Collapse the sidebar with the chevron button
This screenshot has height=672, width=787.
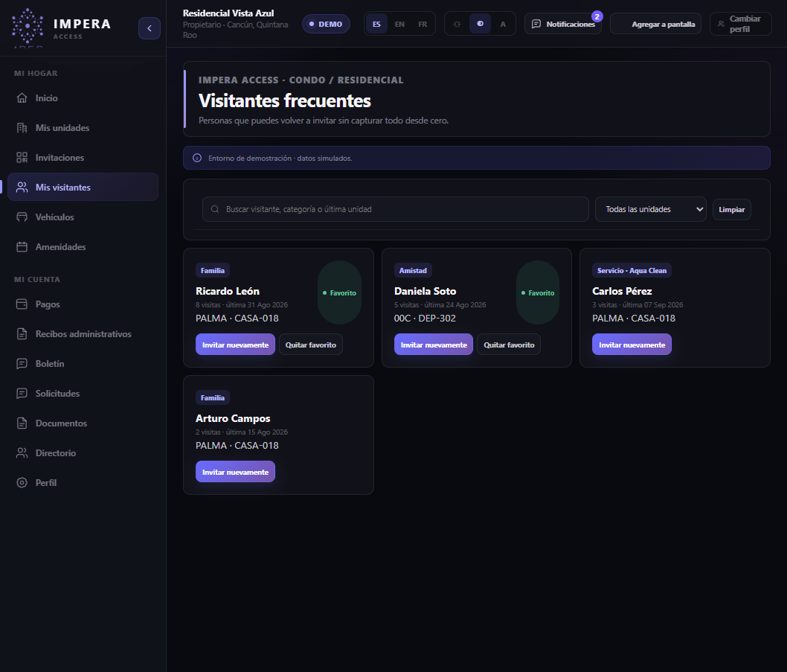(x=149, y=28)
